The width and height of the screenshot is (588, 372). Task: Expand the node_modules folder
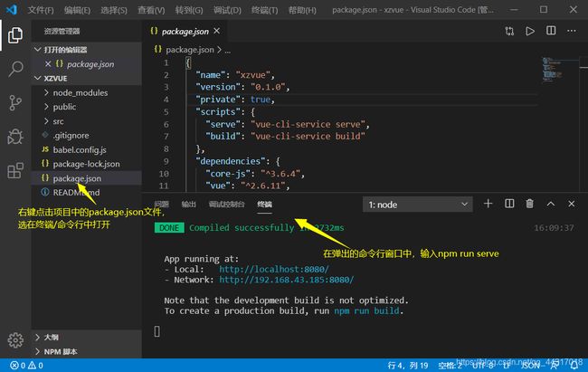click(80, 92)
